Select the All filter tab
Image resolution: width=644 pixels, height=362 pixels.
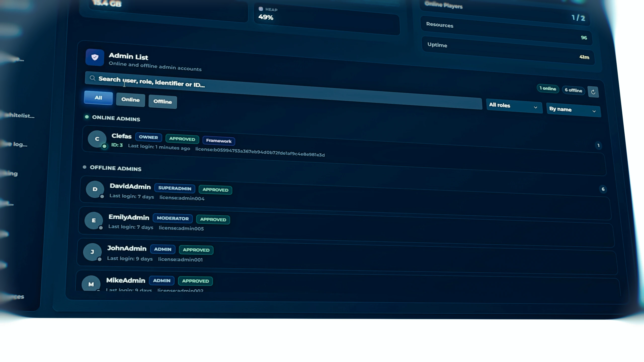[98, 98]
